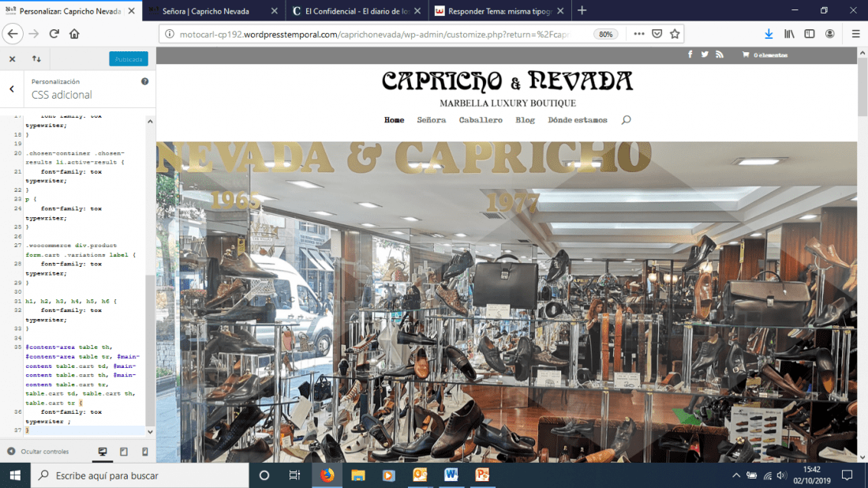Open the Facebook icon in site header
The height and width of the screenshot is (488, 868).
(x=690, y=54)
